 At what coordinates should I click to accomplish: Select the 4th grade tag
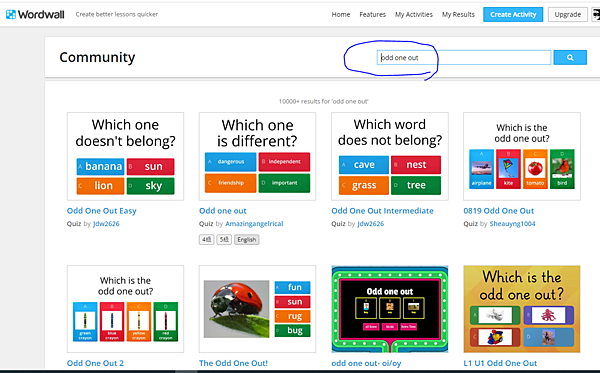pos(206,239)
